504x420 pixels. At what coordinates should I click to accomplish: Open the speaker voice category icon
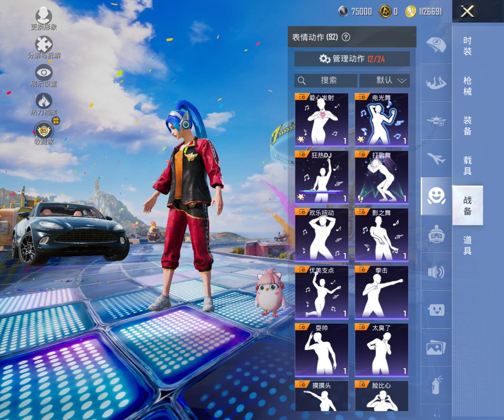pyautogui.click(x=436, y=272)
